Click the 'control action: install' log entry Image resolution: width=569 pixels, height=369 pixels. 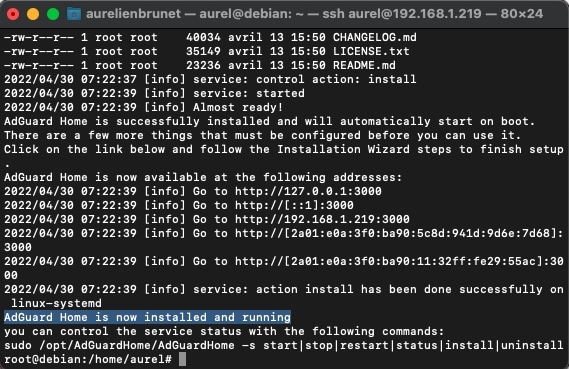[336, 79]
